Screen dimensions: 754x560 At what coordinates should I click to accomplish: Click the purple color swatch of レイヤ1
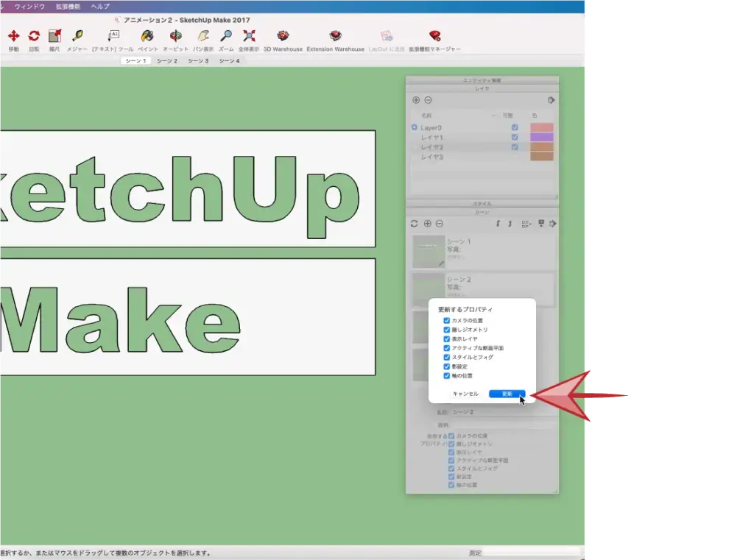pyautogui.click(x=541, y=137)
